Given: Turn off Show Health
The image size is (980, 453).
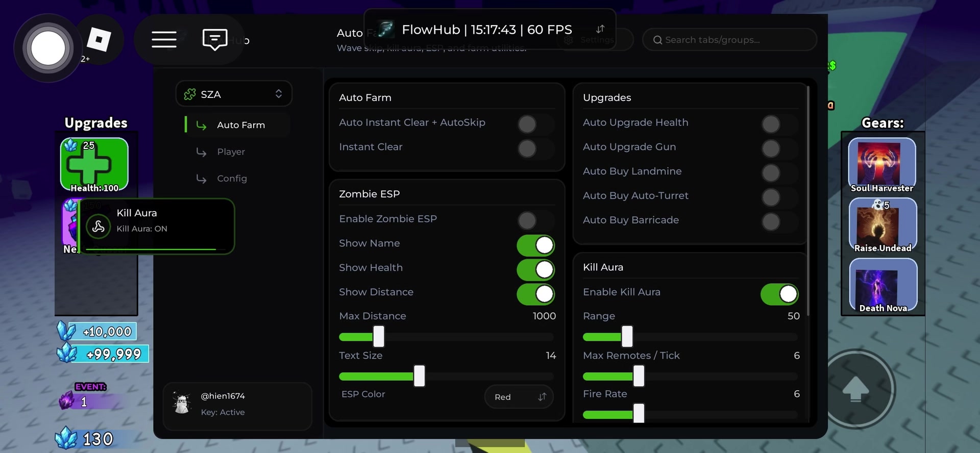Looking at the screenshot, I should pos(535,269).
